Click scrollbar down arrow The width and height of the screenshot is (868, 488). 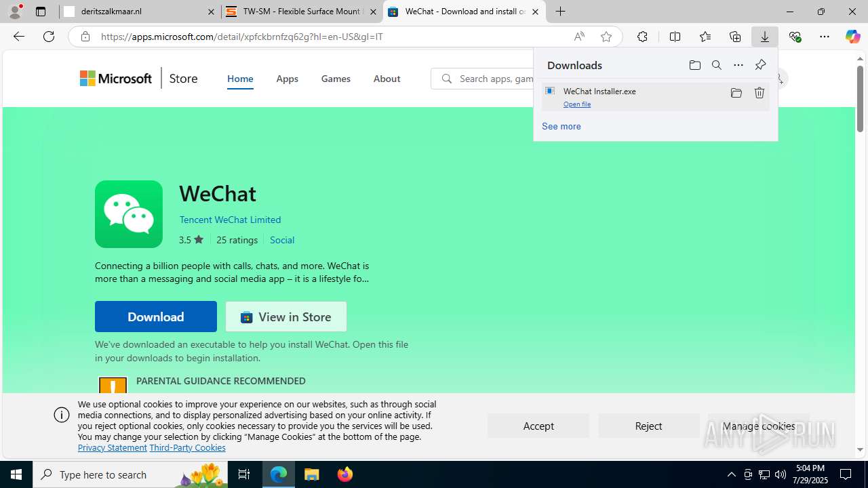(x=860, y=449)
